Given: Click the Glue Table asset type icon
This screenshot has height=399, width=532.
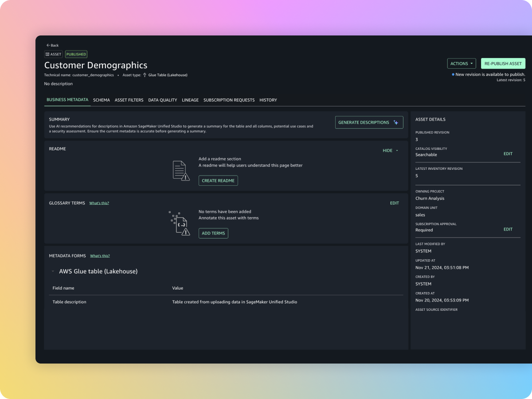Looking at the screenshot, I should (x=145, y=75).
